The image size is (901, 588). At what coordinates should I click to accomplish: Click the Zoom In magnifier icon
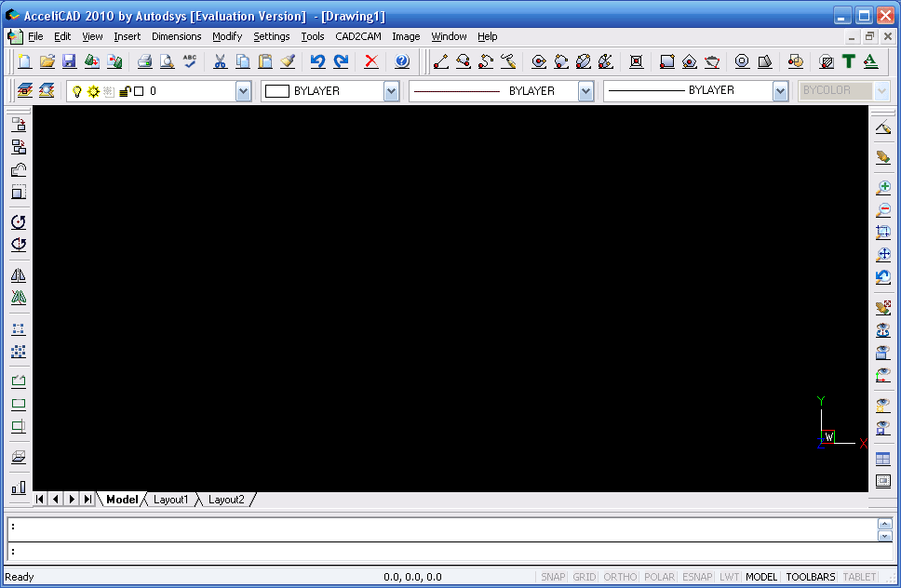[x=883, y=187]
